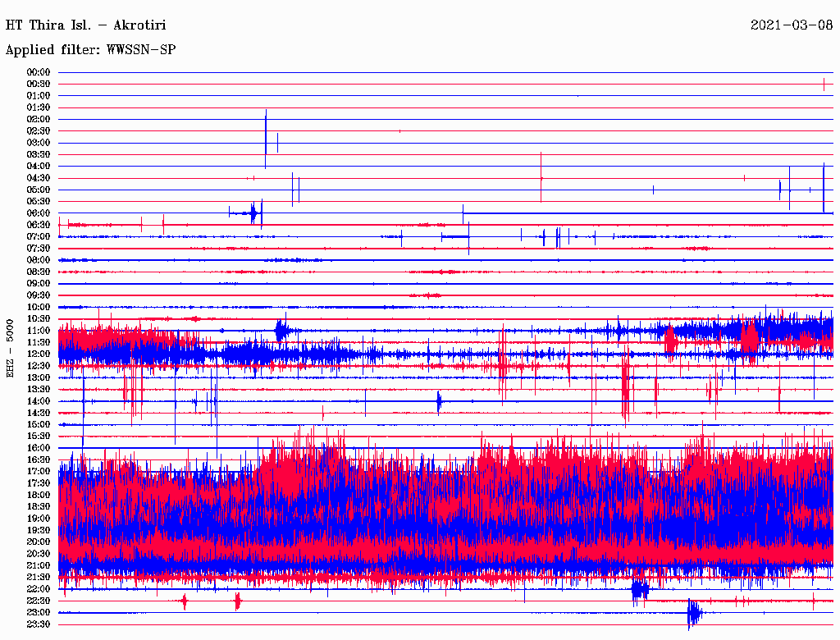Click the 14:30 time label
Viewport: 840px width, 640px height.
[39, 414]
